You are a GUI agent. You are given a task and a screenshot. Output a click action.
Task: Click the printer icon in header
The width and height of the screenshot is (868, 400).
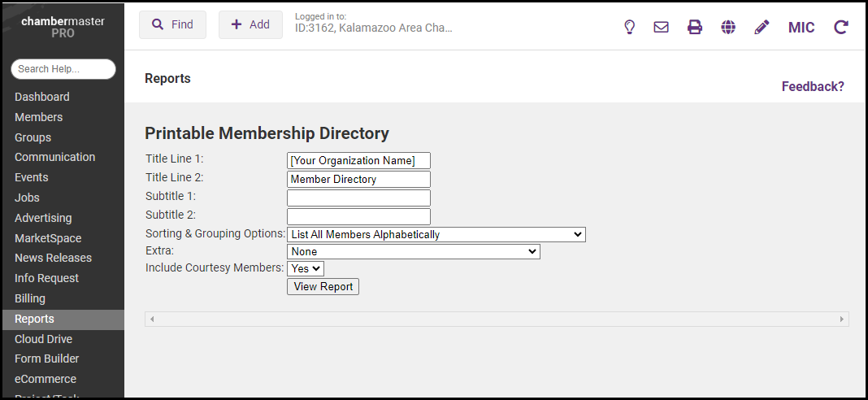[x=695, y=27]
